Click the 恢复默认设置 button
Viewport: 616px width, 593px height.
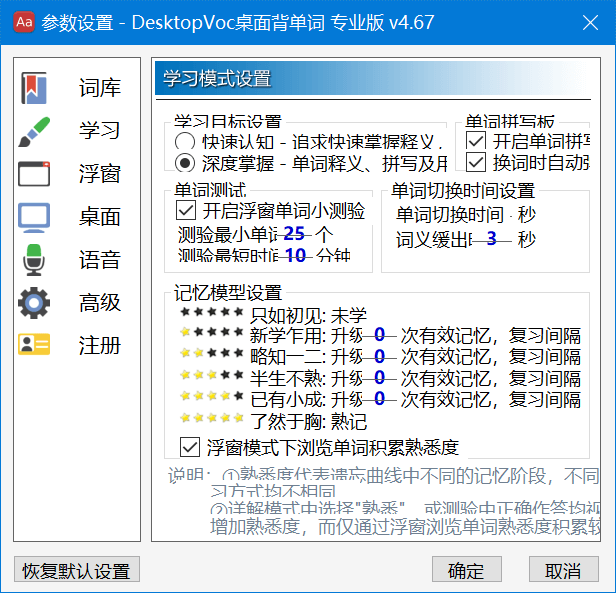pos(77,569)
